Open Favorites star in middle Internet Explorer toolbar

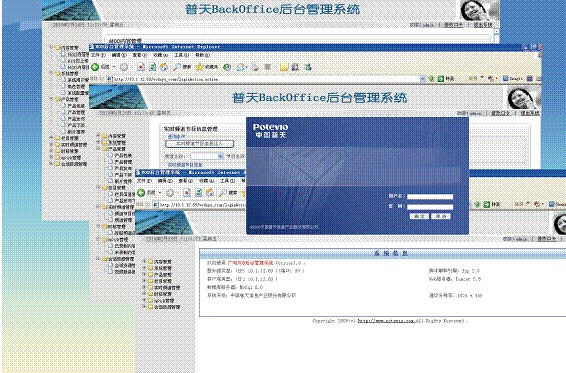click(199, 67)
